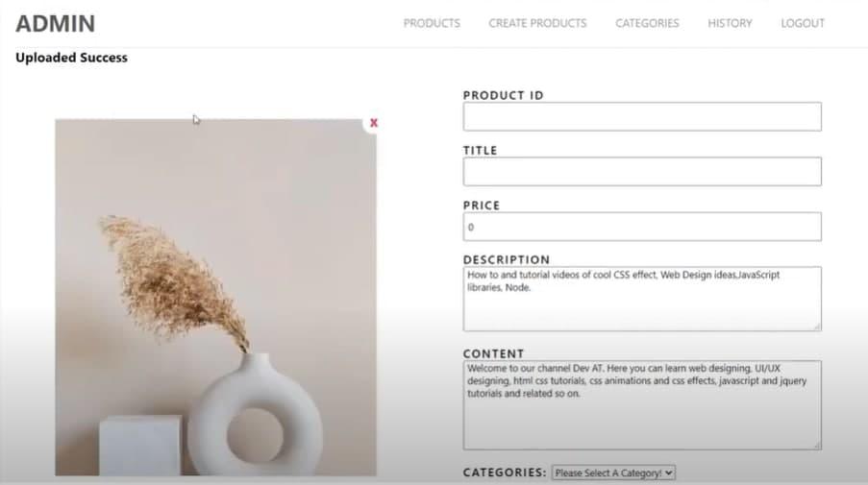Grab the Content textarea resize handle
This screenshot has height=485, width=868.
tap(817, 446)
